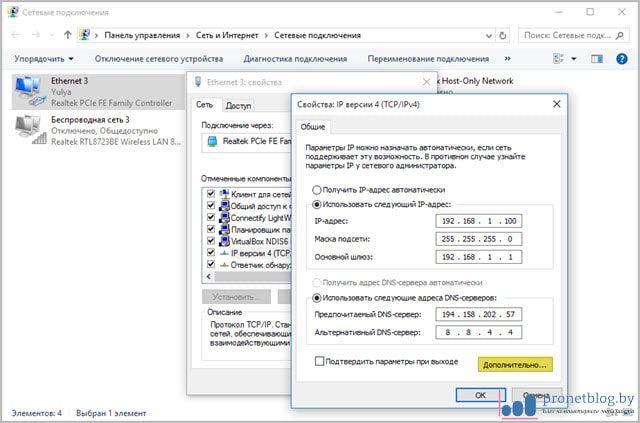
Task: Click Сетевые подключения breadcrumb
Action: click(318, 36)
